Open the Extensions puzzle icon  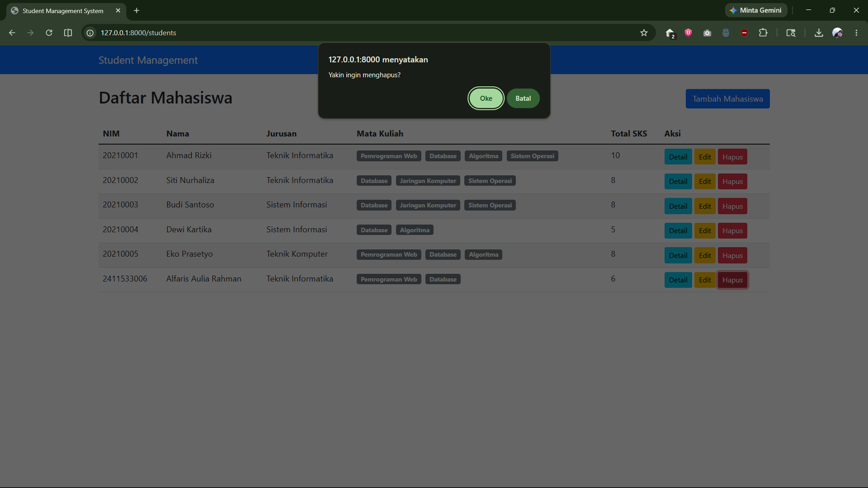pos(763,33)
